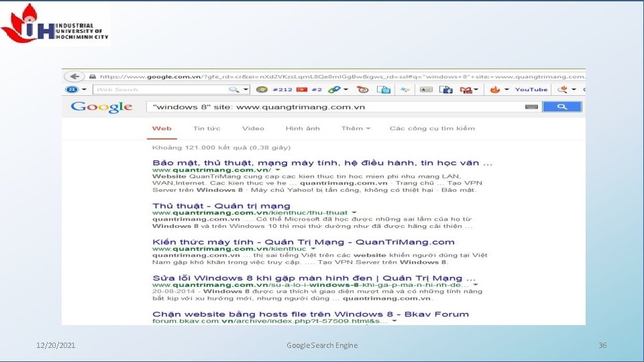Click the red swirl target toolbar icon
The width and height of the screenshot is (644, 362).
(363, 89)
